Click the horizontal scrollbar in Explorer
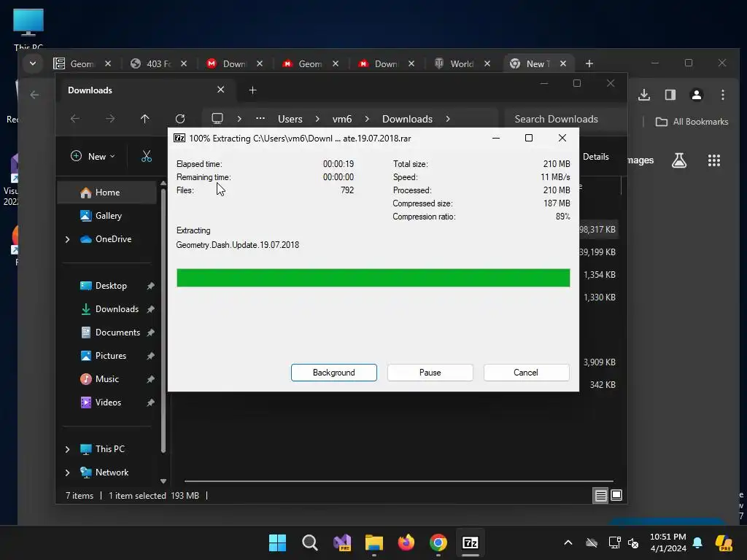Viewport: 747px width, 560px height. point(398,481)
